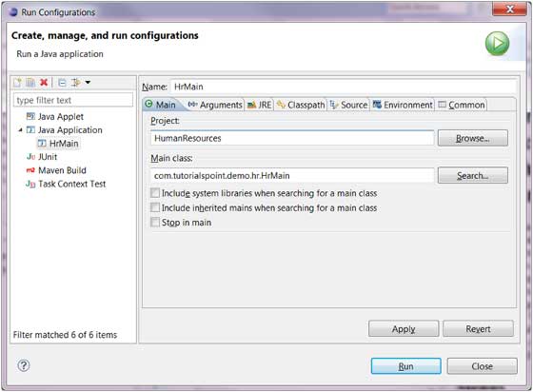Enable Include system libraries checkbox
This screenshot has height=392, width=533.
(155, 193)
